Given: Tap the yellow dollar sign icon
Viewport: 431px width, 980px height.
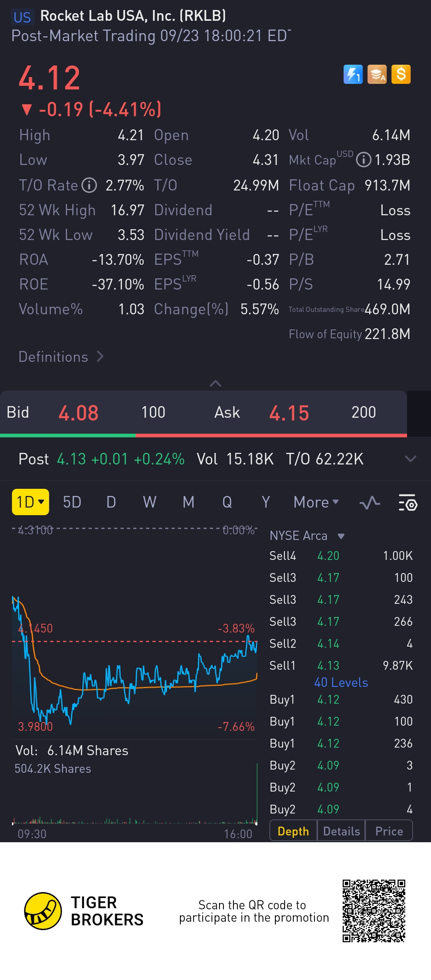Looking at the screenshot, I should (401, 74).
